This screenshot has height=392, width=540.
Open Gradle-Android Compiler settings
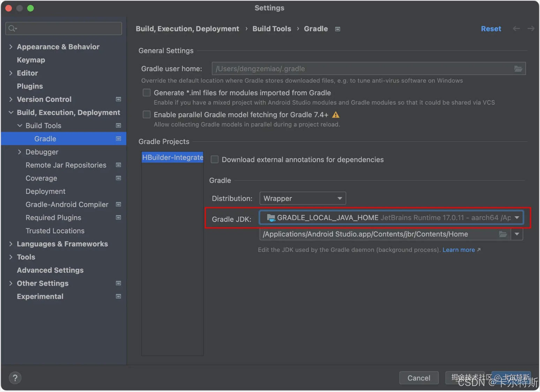coord(67,204)
